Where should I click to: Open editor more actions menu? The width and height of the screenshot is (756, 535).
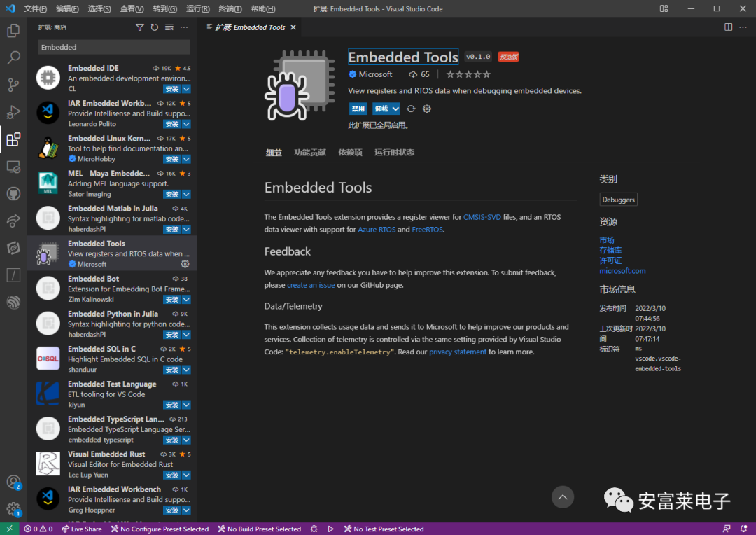coord(743,27)
